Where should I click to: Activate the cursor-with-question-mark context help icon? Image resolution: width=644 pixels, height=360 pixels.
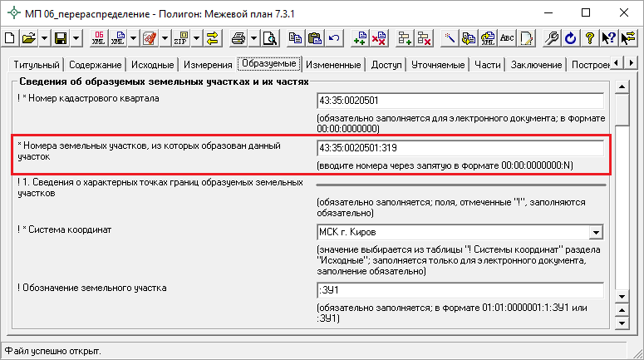pyautogui.click(x=609, y=38)
